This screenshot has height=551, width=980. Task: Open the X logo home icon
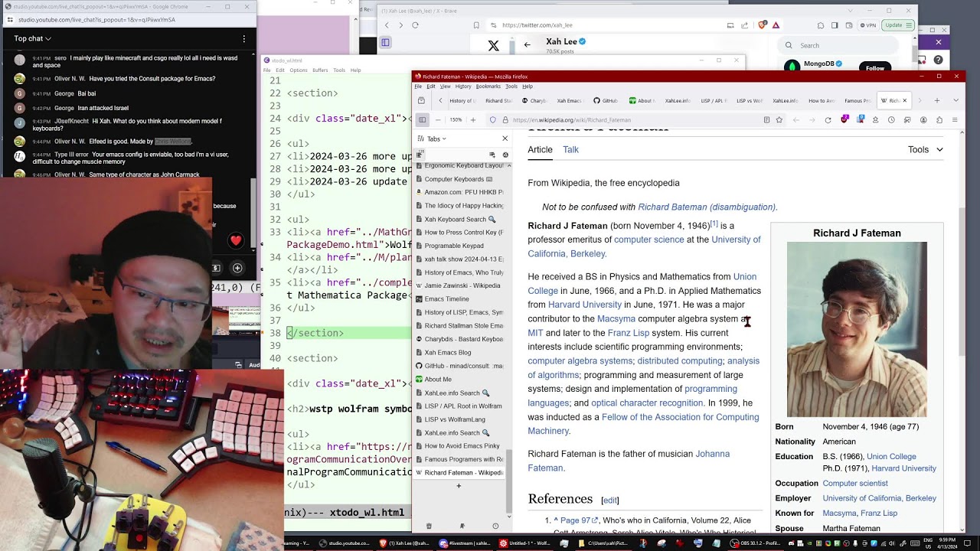point(494,46)
